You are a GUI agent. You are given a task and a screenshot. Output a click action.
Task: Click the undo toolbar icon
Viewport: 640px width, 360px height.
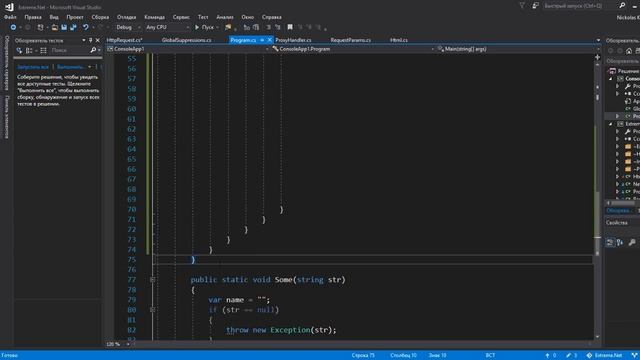(86, 27)
